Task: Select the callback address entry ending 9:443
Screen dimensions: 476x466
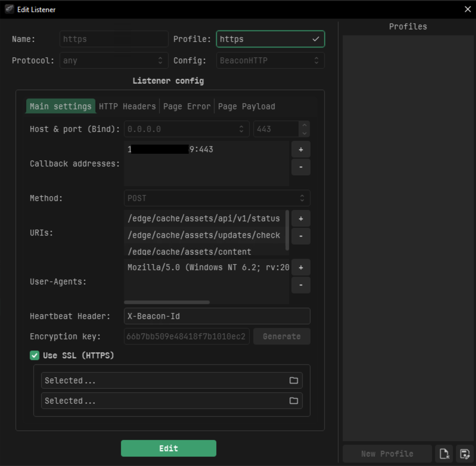Action: click(207, 149)
